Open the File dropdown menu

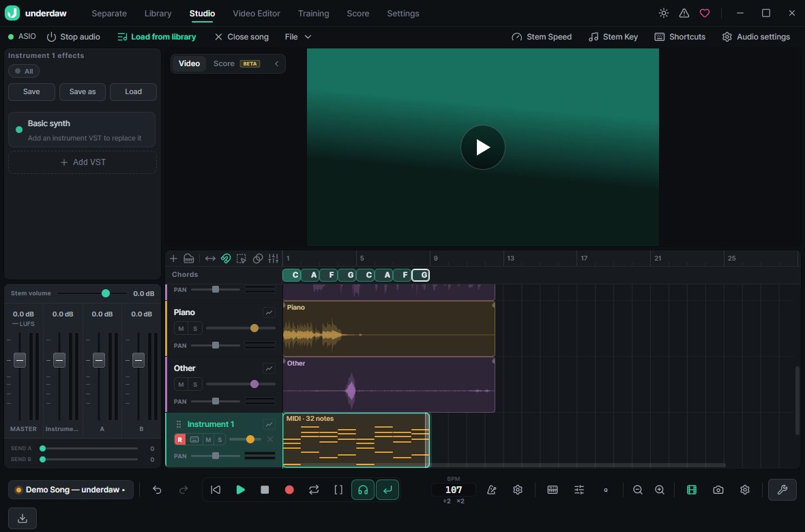(x=298, y=37)
